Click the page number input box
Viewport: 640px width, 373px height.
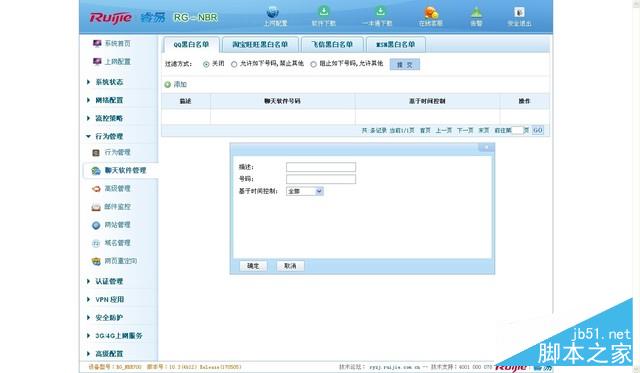coord(517,131)
